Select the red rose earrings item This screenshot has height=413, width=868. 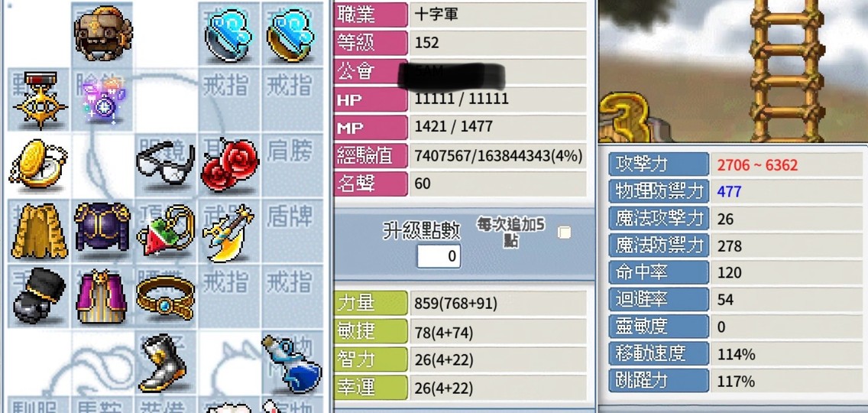pyautogui.click(x=230, y=164)
